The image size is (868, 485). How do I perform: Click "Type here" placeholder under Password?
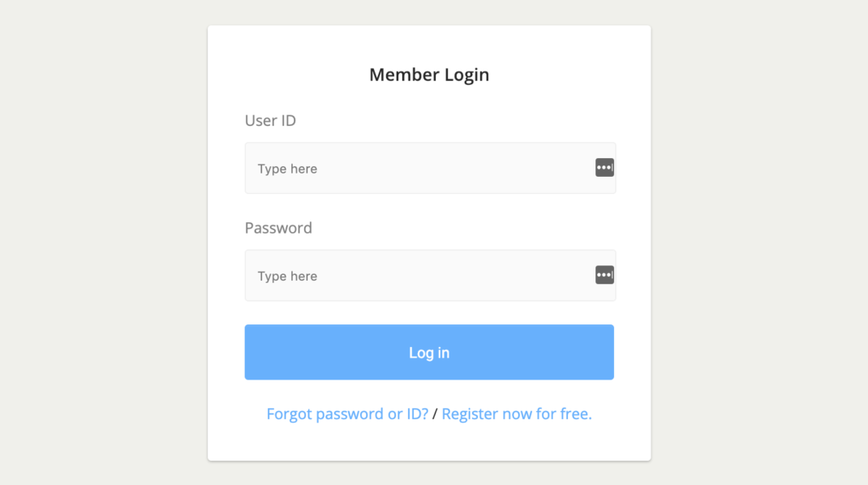pos(287,276)
